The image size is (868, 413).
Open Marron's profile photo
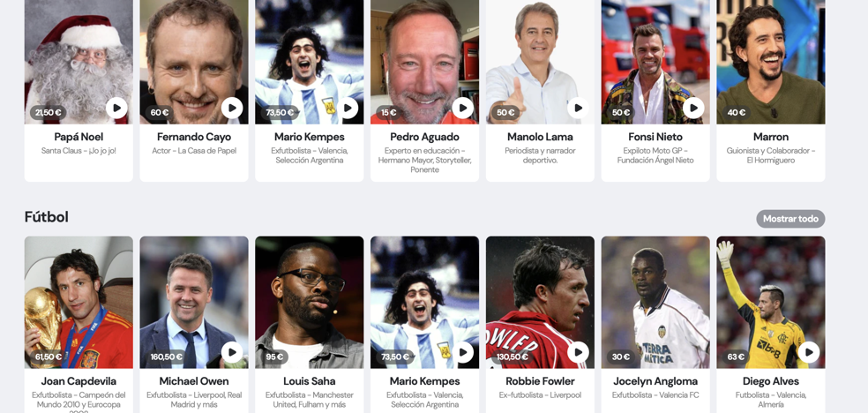pyautogui.click(x=771, y=62)
